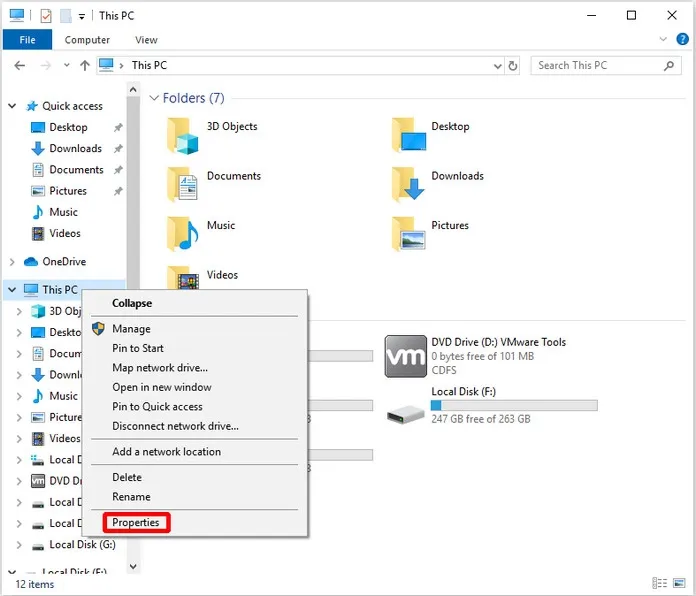Go back with the Back arrow
This screenshot has height=596, width=696.
20,66
